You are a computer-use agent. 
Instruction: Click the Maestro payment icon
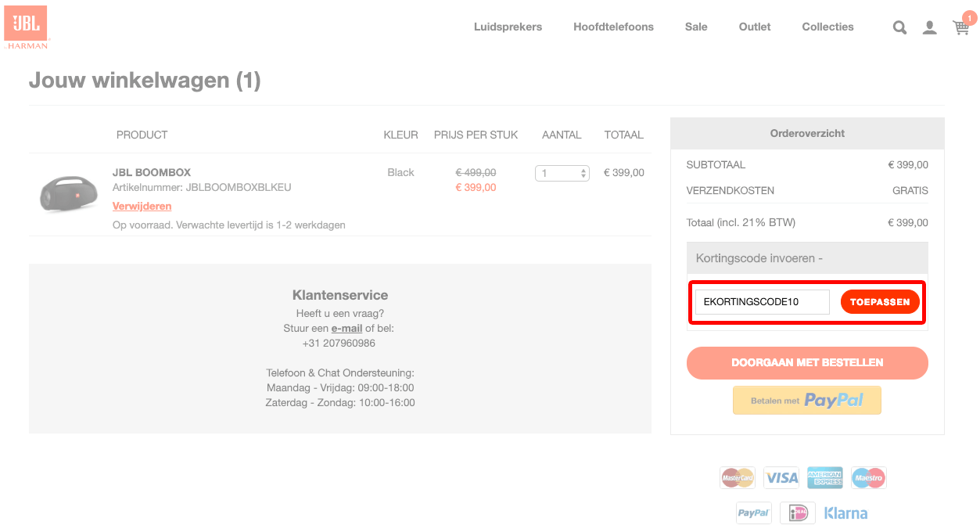(868, 477)
